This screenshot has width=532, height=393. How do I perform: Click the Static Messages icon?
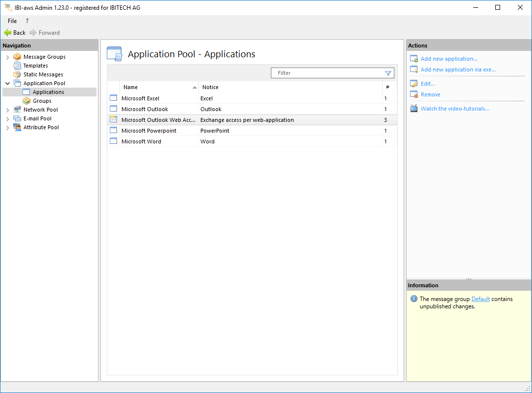tap(17, 74)
